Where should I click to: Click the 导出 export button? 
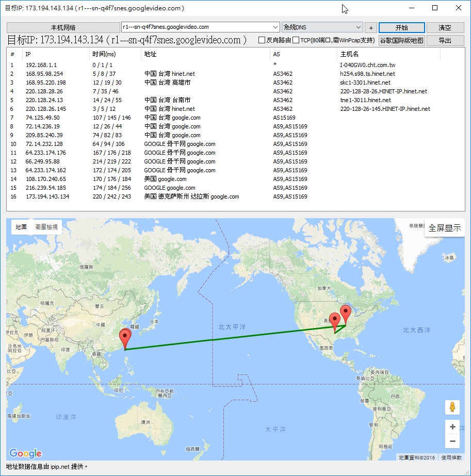(x=445, y=40)
